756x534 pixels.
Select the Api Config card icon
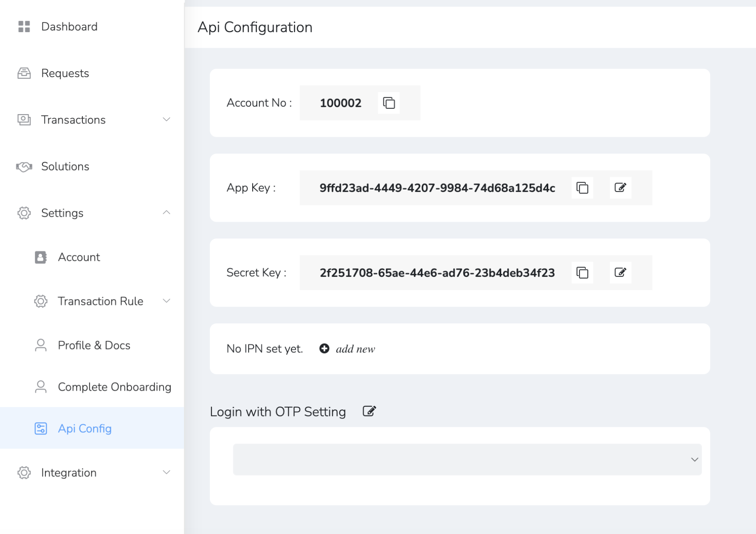tap(41, 429)
